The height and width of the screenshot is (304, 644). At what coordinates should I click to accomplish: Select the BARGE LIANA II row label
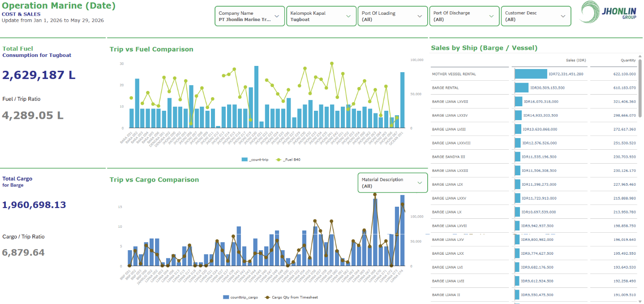coord(446,295)
